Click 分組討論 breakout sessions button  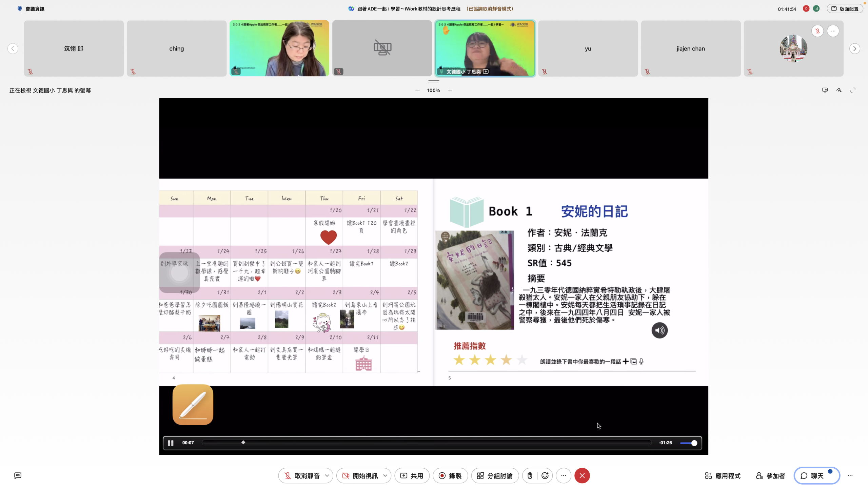coord(495,475)
